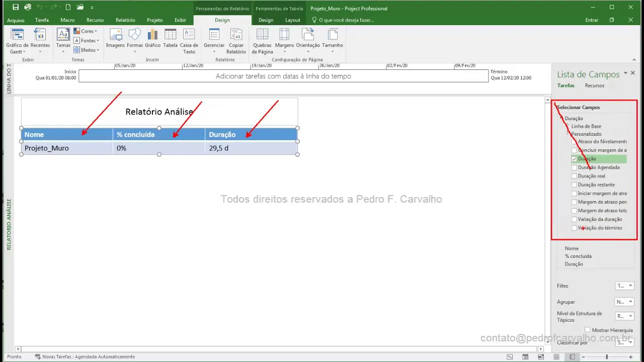The height and width of the screenshot is (362, 644).
Task: Open the Filtro dropdown
Action: [624, 286]
